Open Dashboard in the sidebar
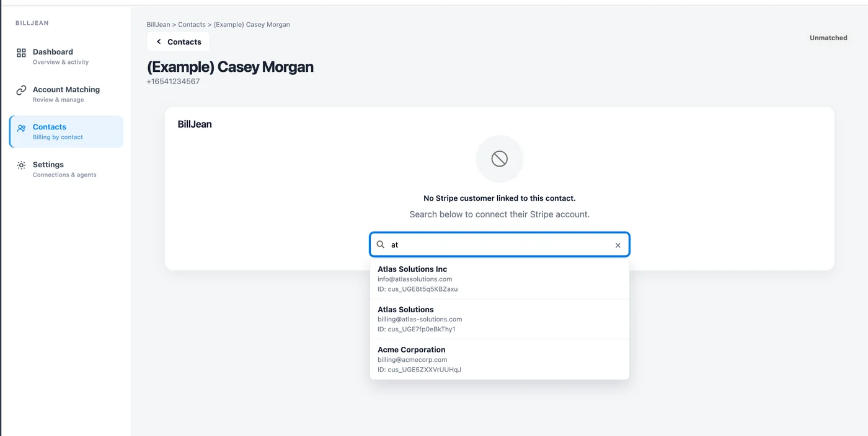This screenshot has height=436, width=868. tap(66, 56)
